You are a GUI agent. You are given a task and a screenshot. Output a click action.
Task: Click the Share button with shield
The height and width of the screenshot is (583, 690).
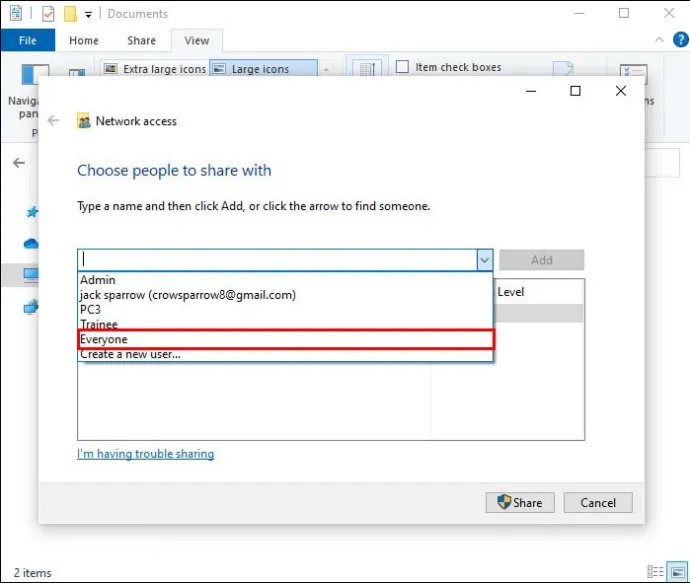coord(520,502)
